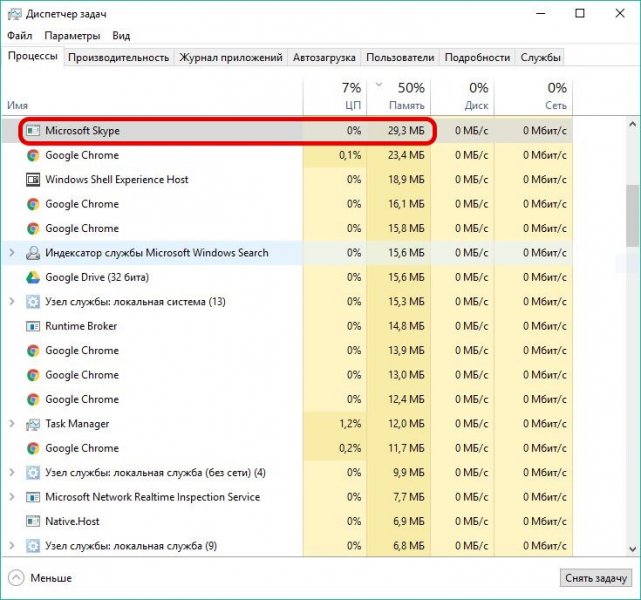Click the Windows Shell Experience Host icon
Viewport: 641px width, 600px height.
click(33, 180)
